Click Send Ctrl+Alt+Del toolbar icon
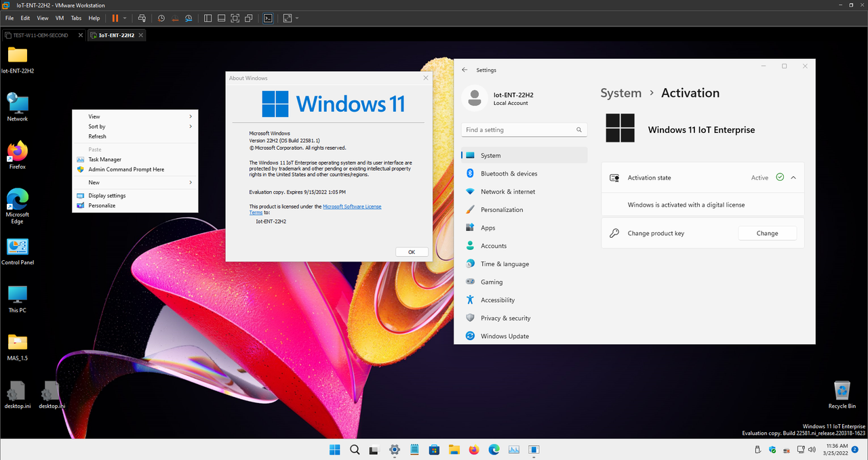The width and height of the screenshot is (868, 460). pos(141,18)
